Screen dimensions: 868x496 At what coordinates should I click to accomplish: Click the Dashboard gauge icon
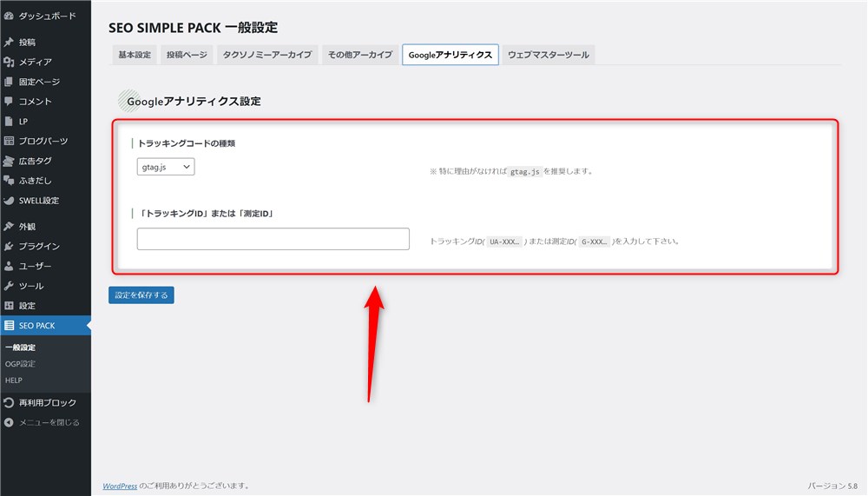[x=9, y=17]
